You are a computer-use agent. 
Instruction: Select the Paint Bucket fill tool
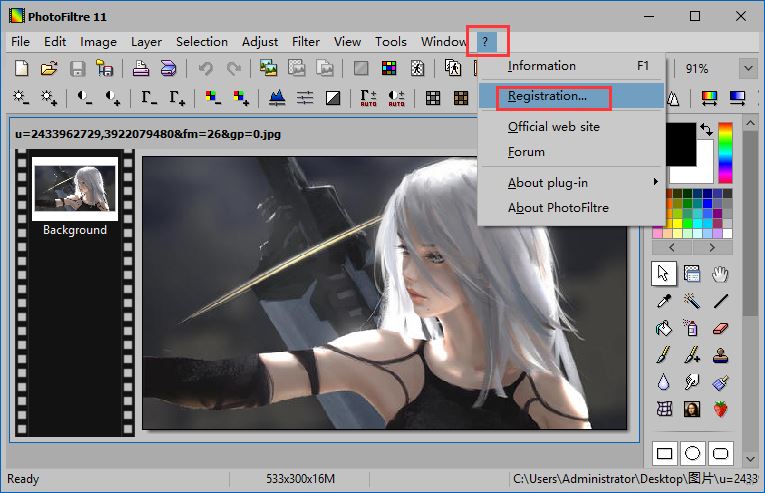(663, 327)
